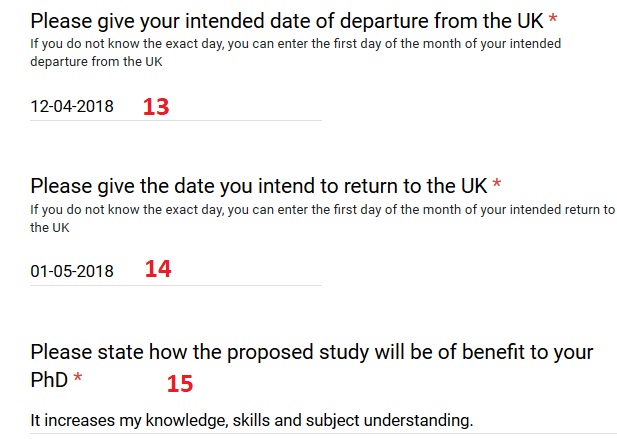Click the red annotation number 13
This screenshot has height=439, width=617.
click(156, 107)
